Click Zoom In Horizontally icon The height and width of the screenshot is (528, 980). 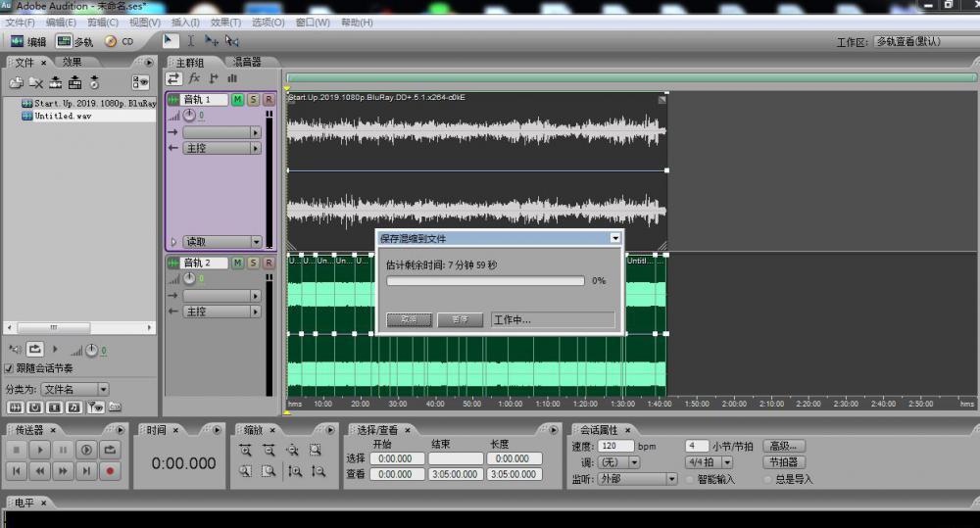point(246,450)
